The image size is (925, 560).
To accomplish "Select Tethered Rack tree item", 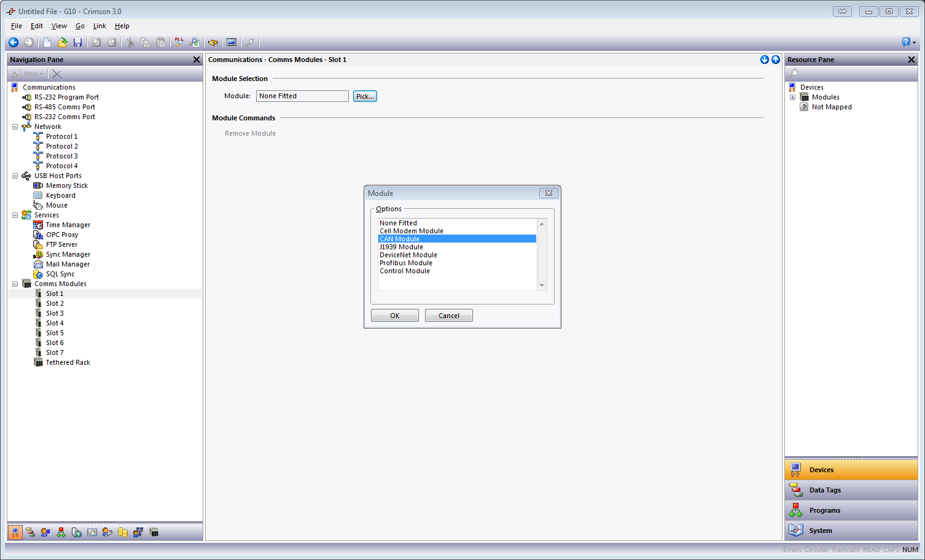I will click(68, 362).
